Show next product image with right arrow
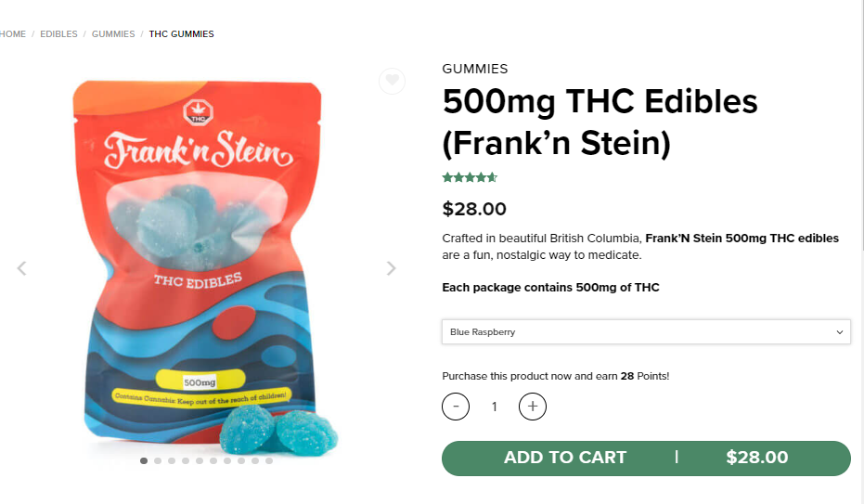 (392, 268)
